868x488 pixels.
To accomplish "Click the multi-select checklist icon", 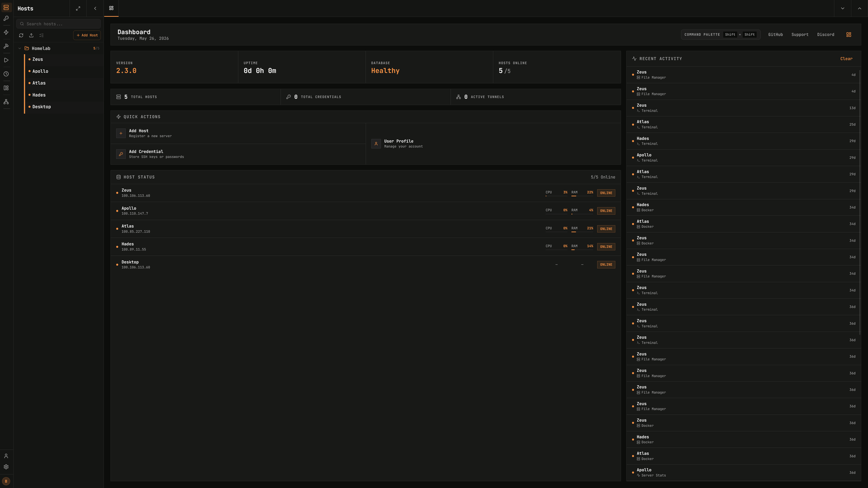I will pos(42,35).
